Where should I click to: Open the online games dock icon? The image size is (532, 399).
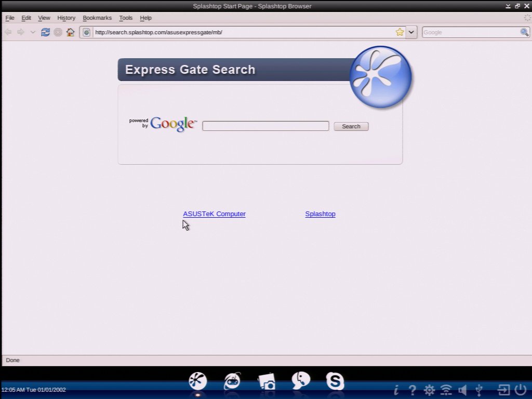click(x=232, y=382)
